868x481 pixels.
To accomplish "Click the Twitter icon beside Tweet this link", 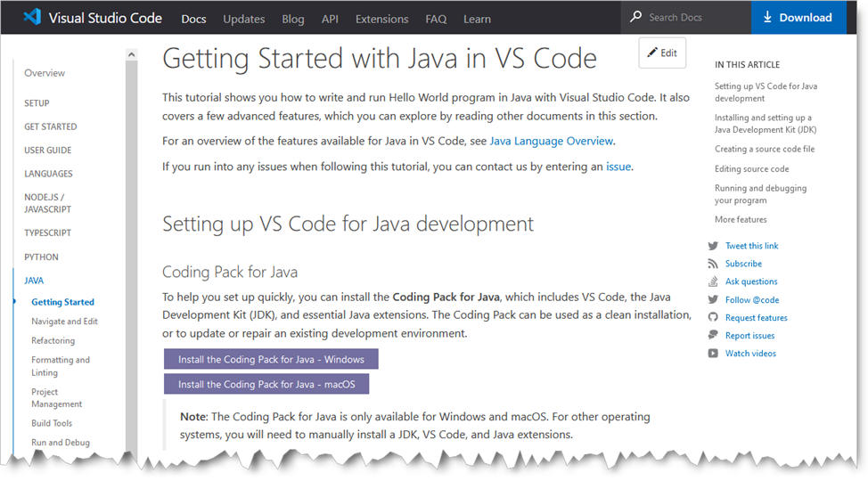I will click(x=713, y=246).
